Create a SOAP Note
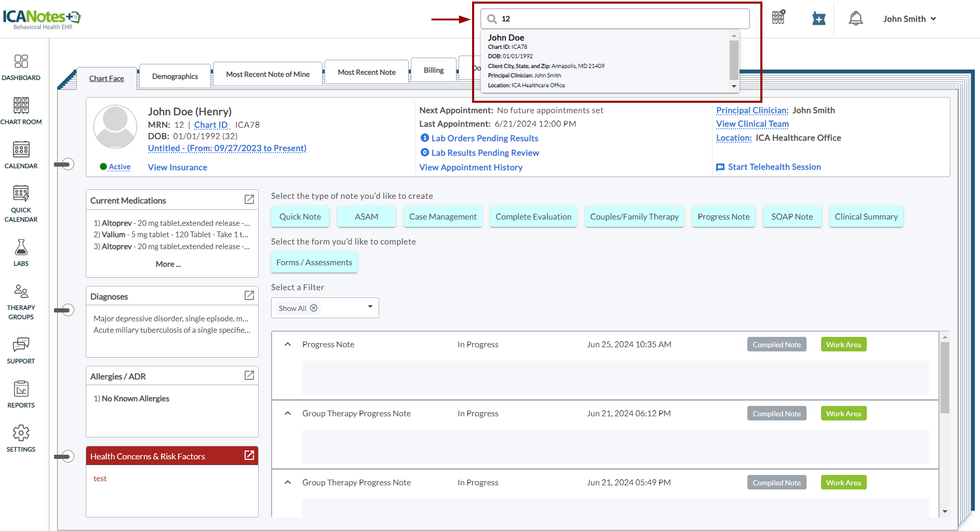This screenshot has height=531, width=980. (791, 216)
